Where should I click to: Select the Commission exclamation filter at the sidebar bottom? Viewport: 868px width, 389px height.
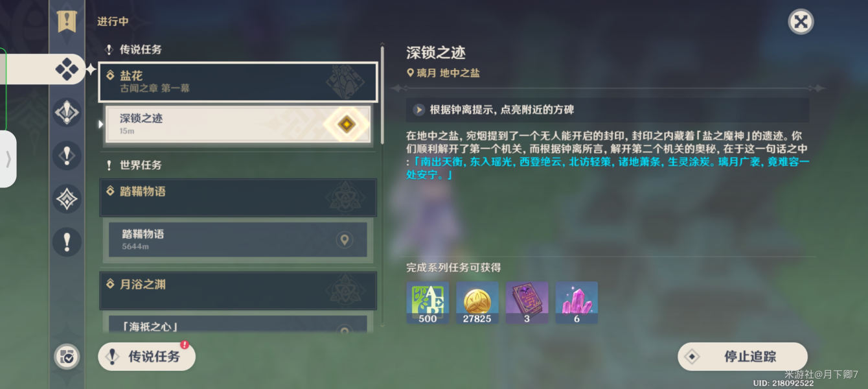[x=67, y=242]
